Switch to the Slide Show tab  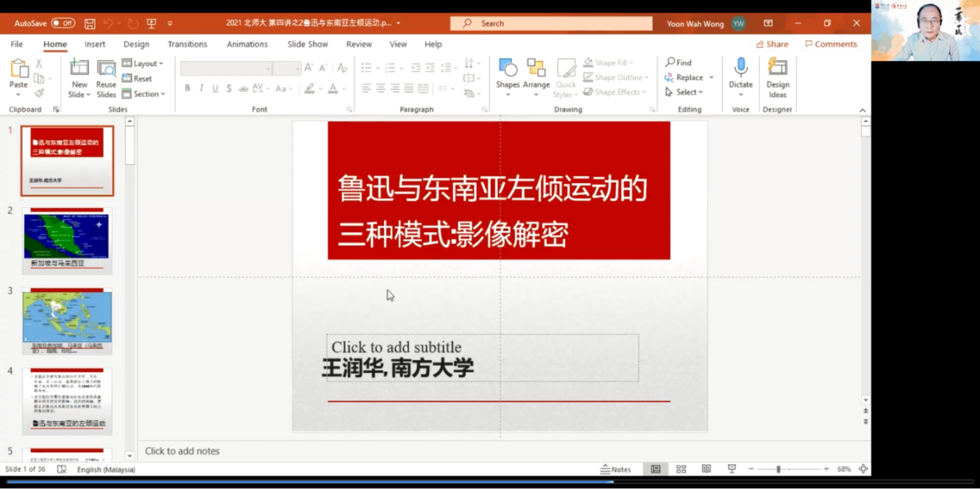click(x=307, y=44)
